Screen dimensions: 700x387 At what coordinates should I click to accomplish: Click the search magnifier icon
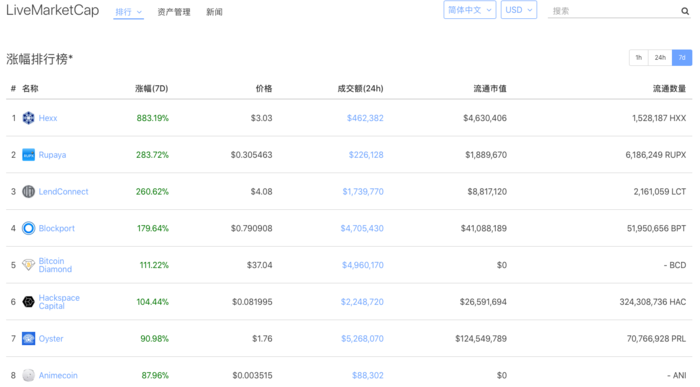point(685,11)
